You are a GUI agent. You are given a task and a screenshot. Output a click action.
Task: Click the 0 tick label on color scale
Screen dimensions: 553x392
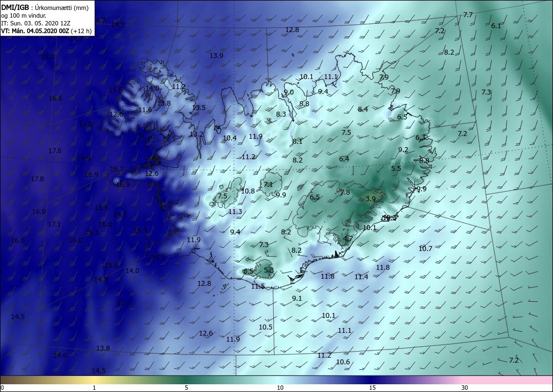coord(2,388)
